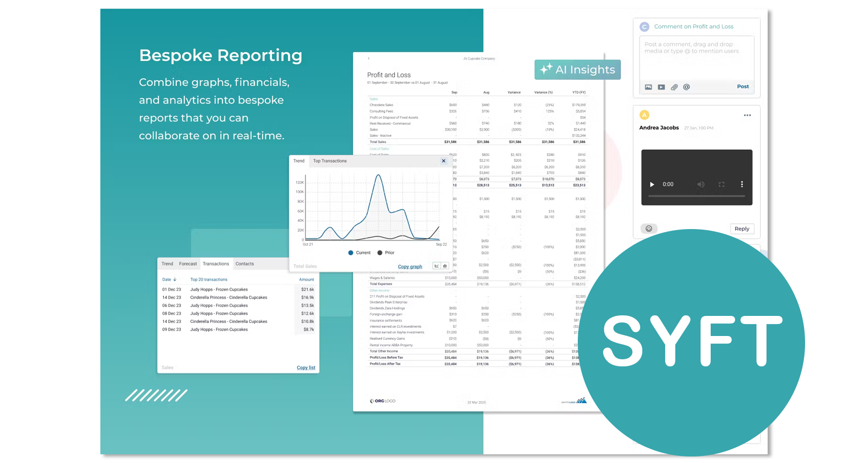Select the 09 Dec 23 transaction row
This screenshot has height=463, width=868.
(x=238, y=329)
